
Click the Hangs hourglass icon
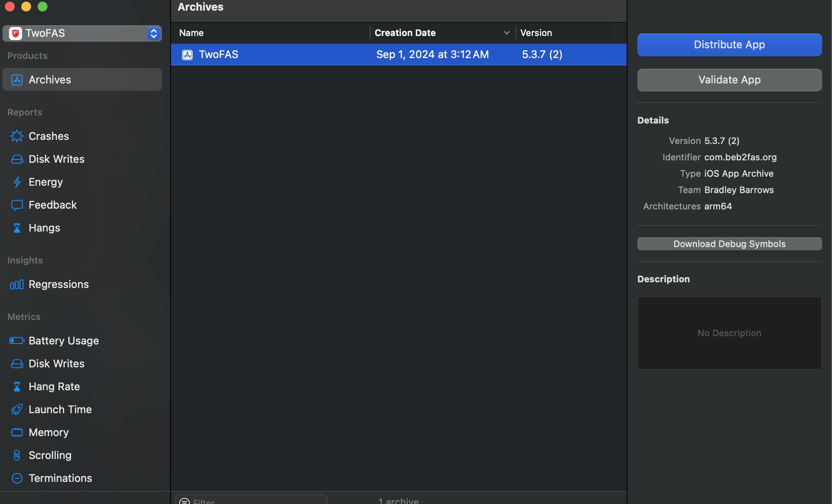(17, 228)
